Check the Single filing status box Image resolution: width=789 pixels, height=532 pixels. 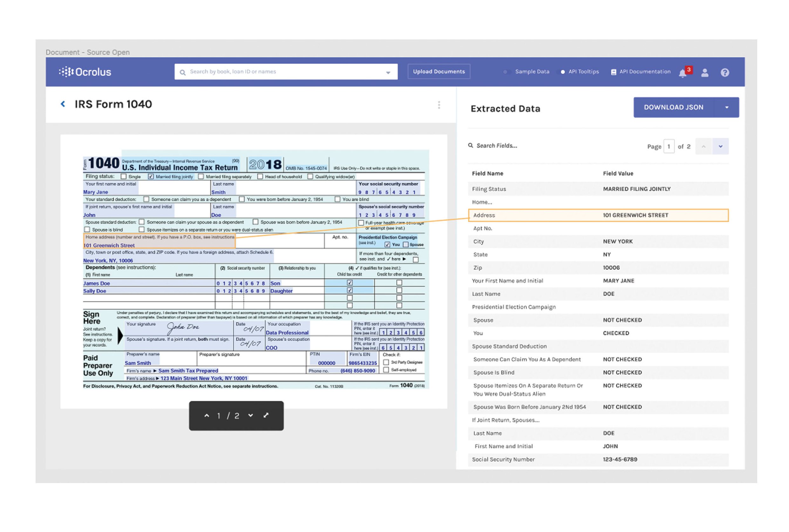pos(124,176)
